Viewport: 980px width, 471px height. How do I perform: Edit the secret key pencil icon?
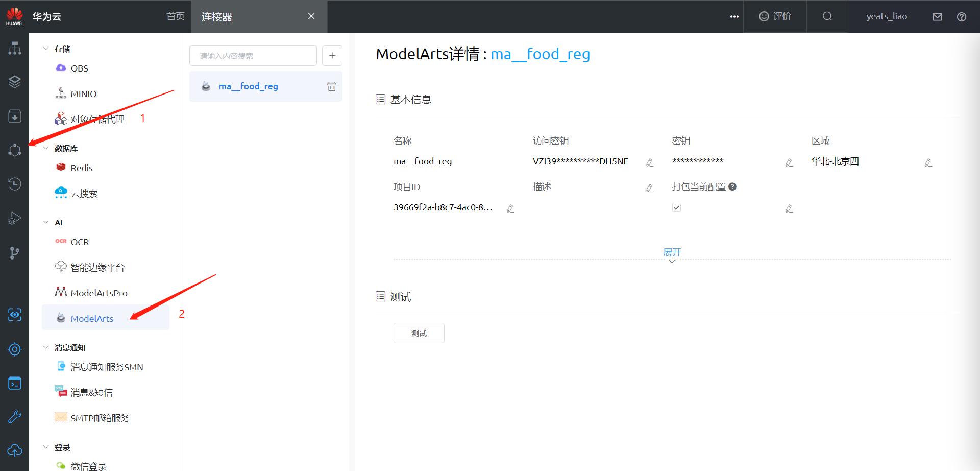(789, 162)
